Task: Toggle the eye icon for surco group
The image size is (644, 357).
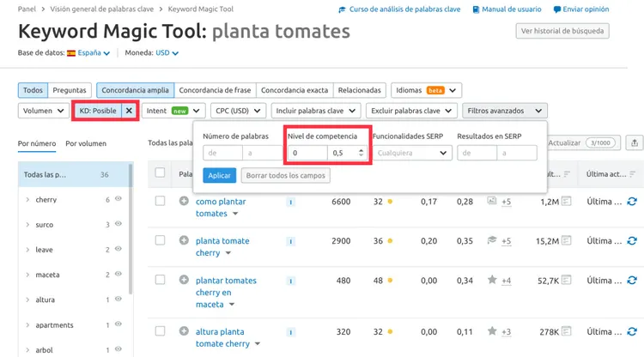Action: tap(118, 224)
